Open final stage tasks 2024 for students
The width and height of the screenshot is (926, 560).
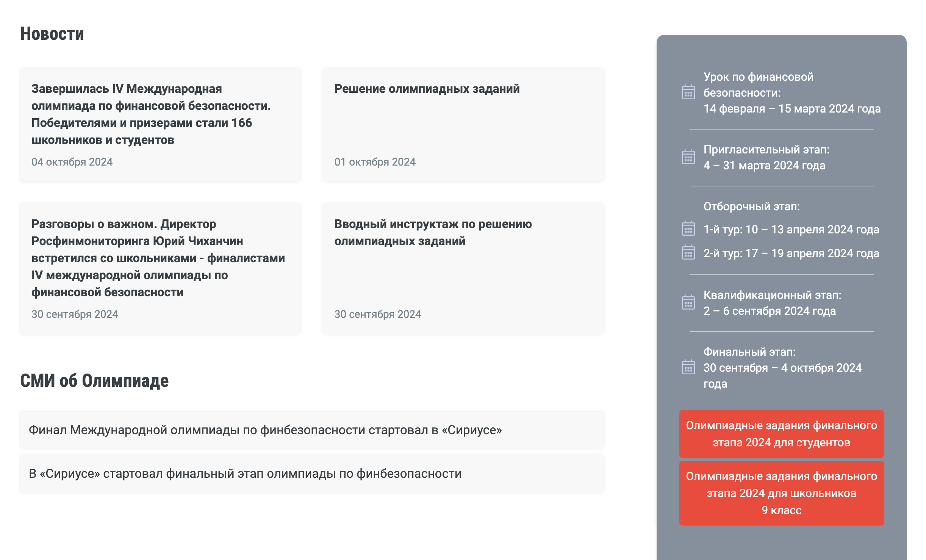[x=781, y=434]
